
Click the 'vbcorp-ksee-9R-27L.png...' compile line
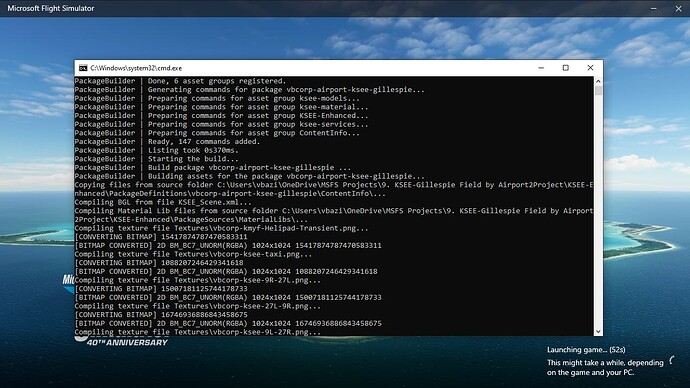pyautogui.click(x=198, y=280)
